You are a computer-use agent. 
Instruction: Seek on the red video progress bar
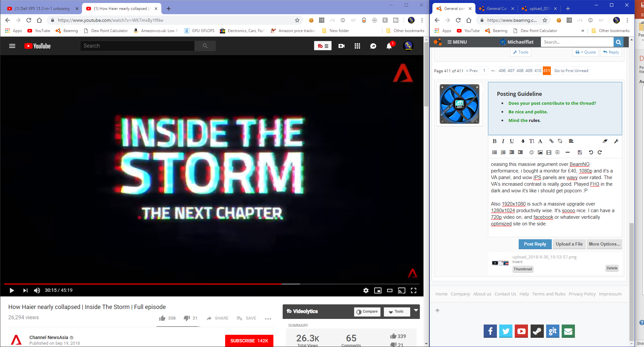click(212, 284)
